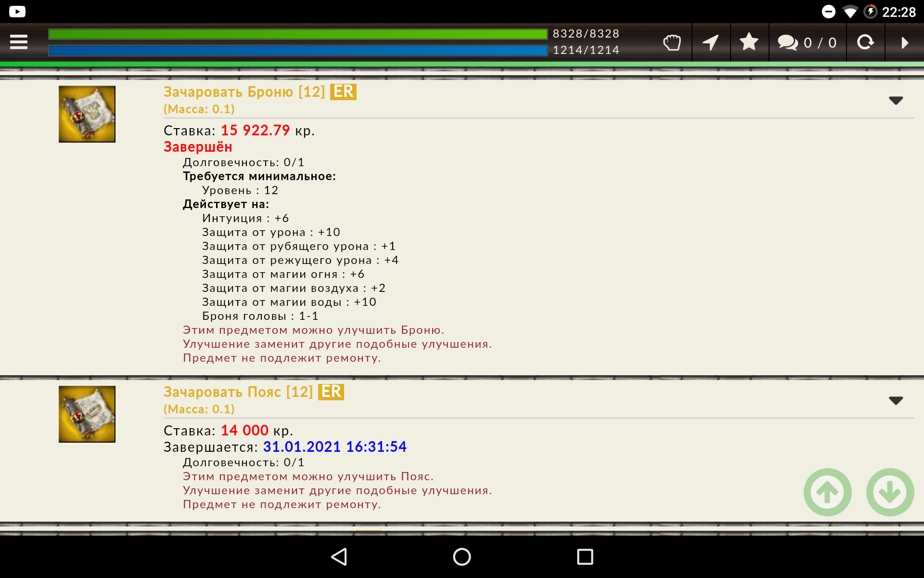Tap the battery charging icon

870,12
